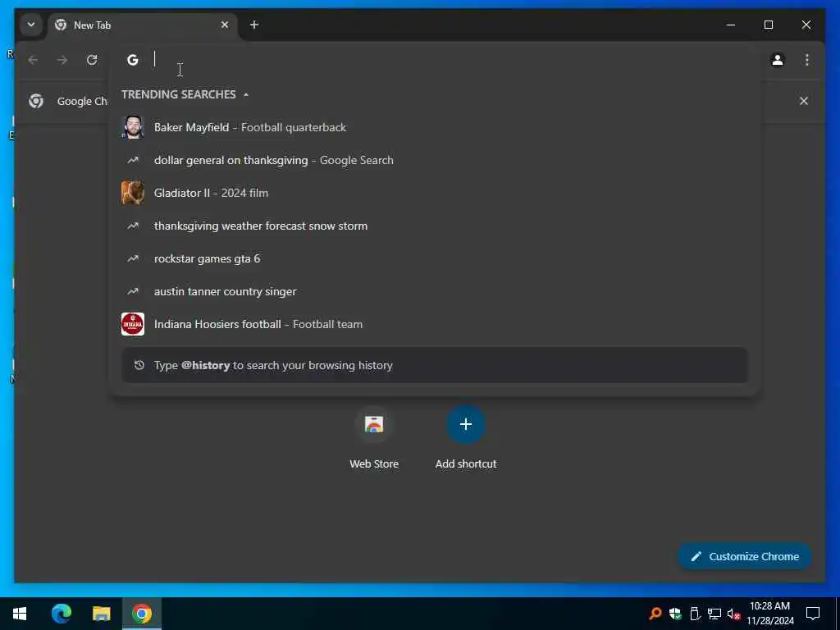Click the forward navigation arrow
This screenshot has height=630, width=840.
(x=62, y=60)
